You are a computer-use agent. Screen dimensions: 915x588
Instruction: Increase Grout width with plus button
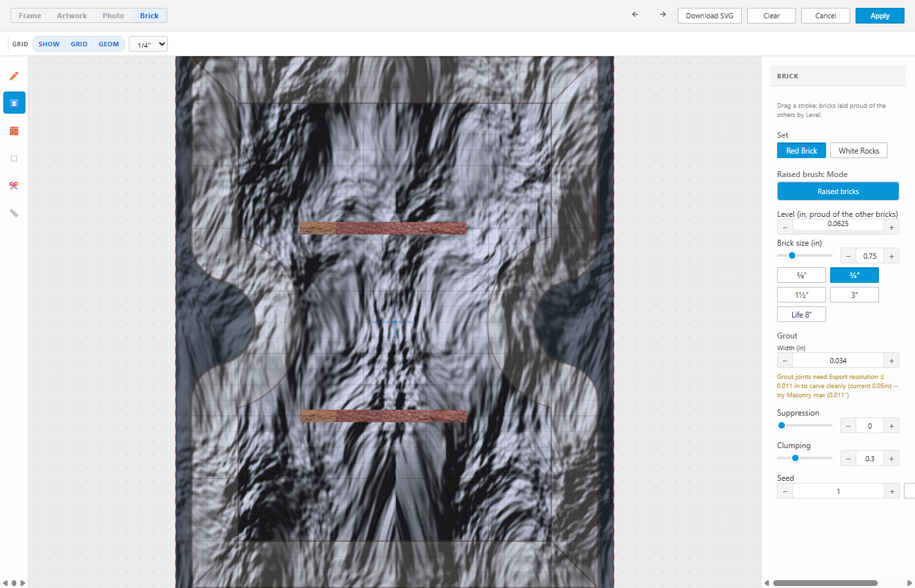[x=891, y=361]
